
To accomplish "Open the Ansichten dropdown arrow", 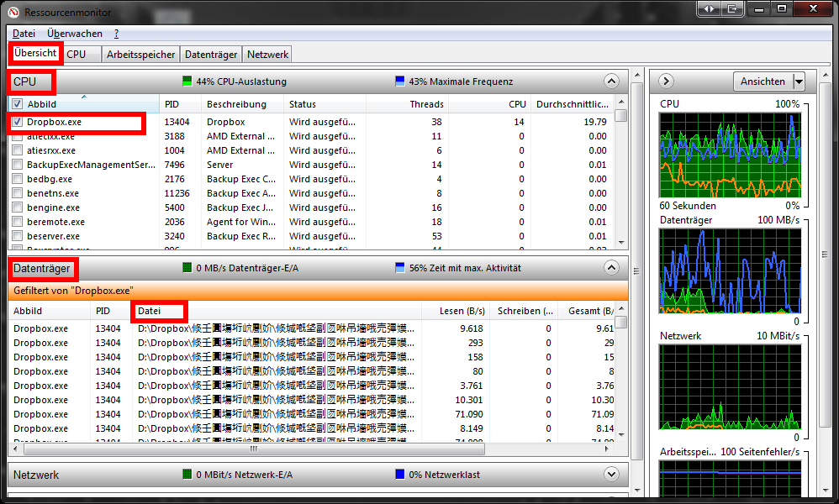I will (x=798, y=81).
